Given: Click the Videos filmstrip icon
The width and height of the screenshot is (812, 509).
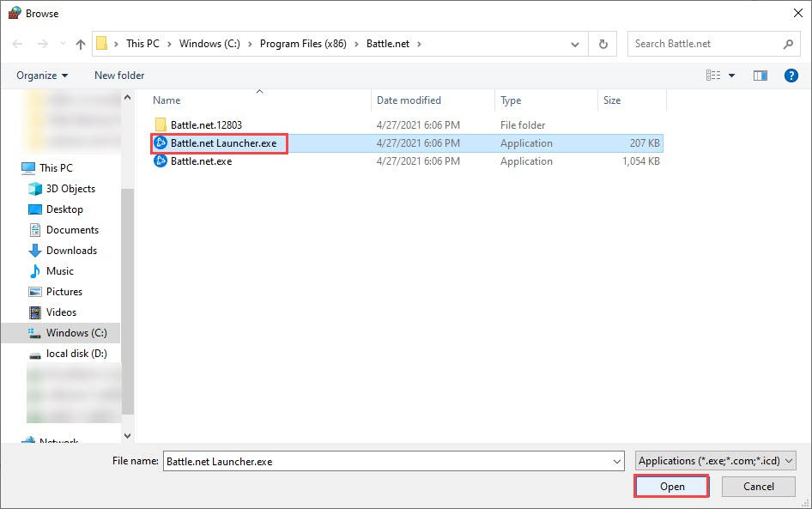Looking at the screenshot, I should pos(34,312).
